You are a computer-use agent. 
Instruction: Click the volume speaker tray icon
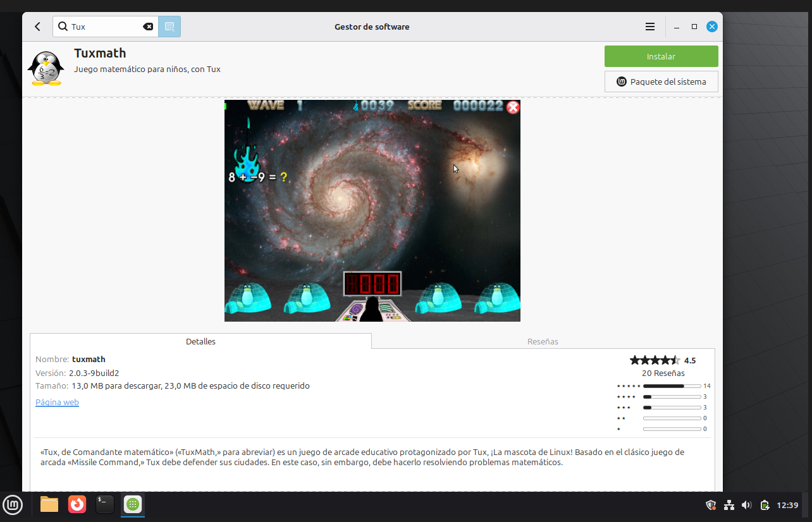coord(747,505)
